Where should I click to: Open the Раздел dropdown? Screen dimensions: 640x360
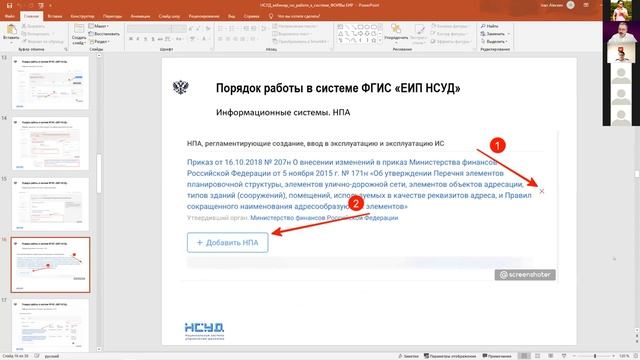coord(100,42)
